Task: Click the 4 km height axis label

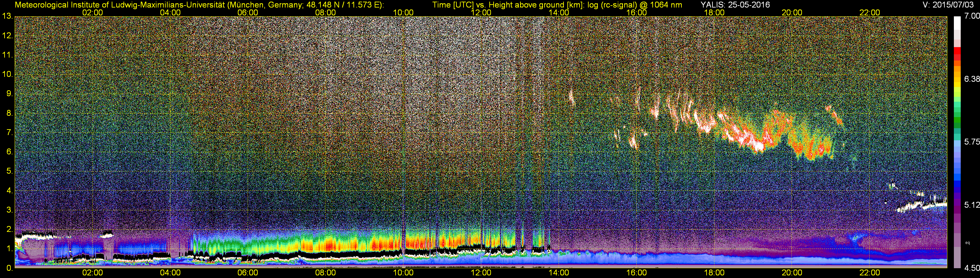Action: 9,190
